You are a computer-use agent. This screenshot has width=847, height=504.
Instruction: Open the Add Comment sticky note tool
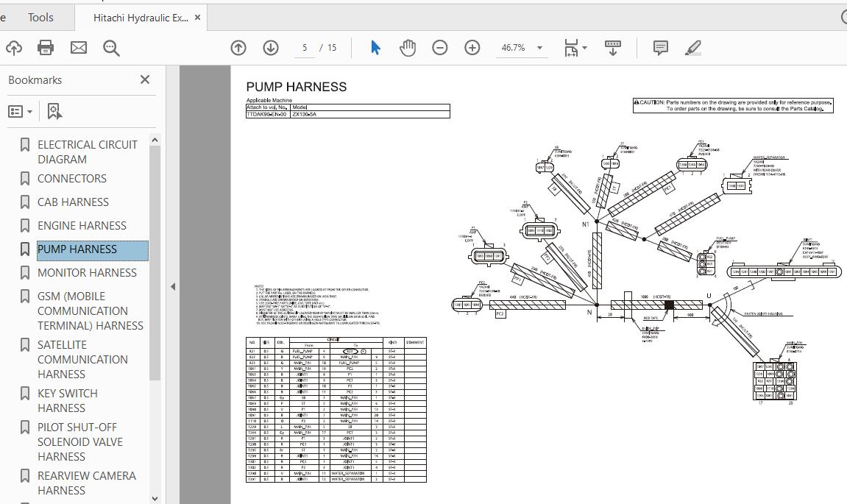(x=659, y=47)
